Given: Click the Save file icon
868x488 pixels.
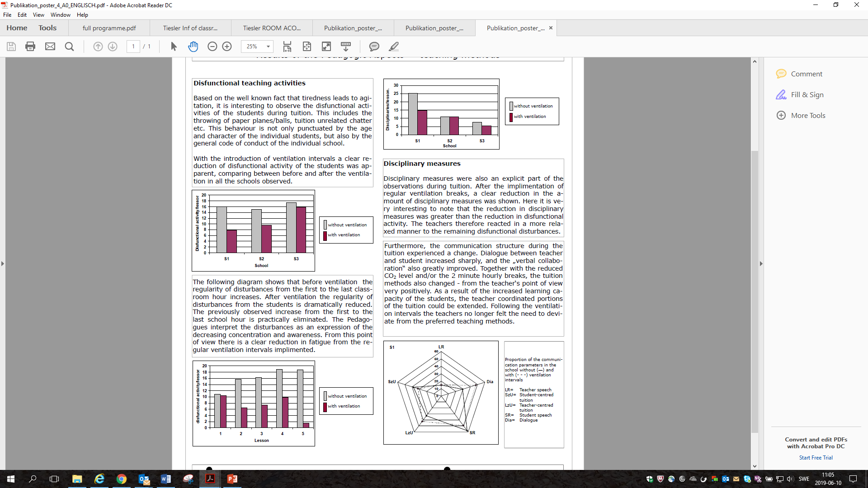Looking at the screenshot, I should point(11,47).
